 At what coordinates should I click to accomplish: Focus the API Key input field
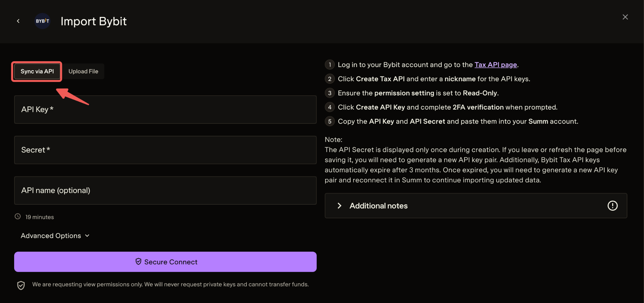[x=165, y=110]
